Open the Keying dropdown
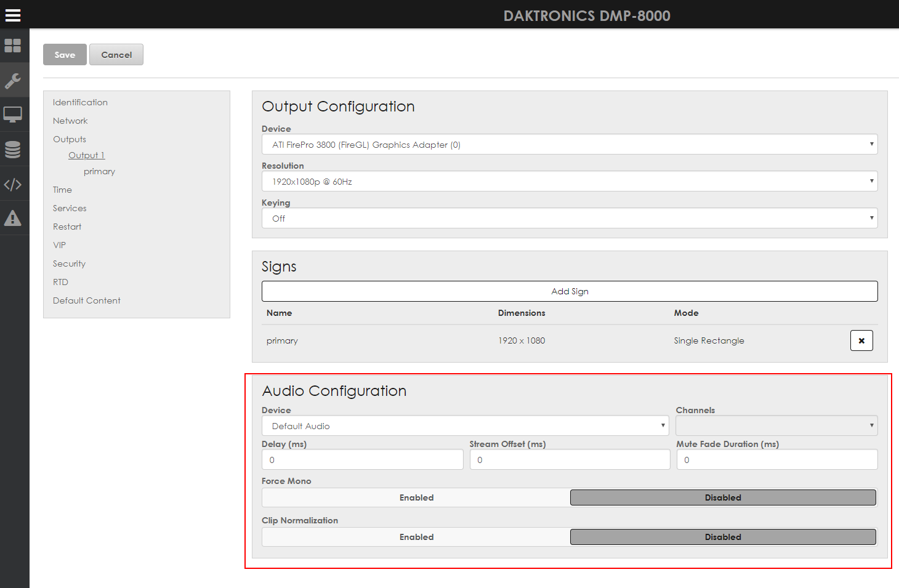This screenshot has height=588, width=899. 570,219
